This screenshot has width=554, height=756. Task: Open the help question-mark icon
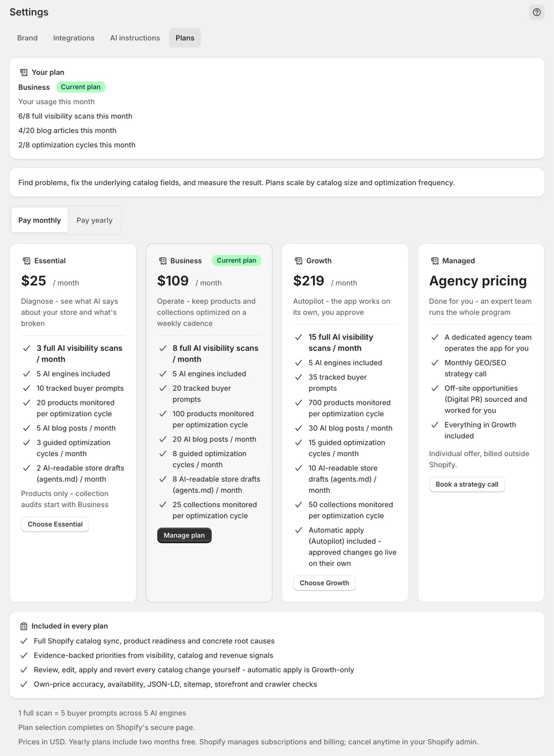536,12
